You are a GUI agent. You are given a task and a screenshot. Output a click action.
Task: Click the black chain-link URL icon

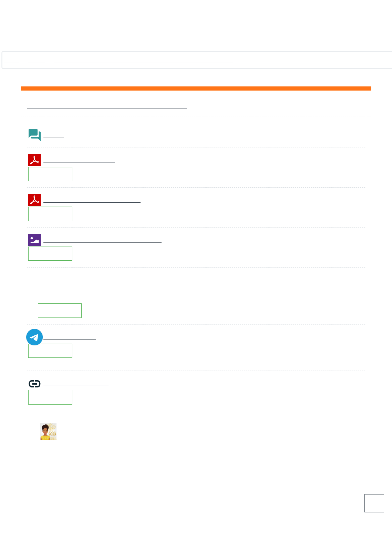click(x=34, y=384)
